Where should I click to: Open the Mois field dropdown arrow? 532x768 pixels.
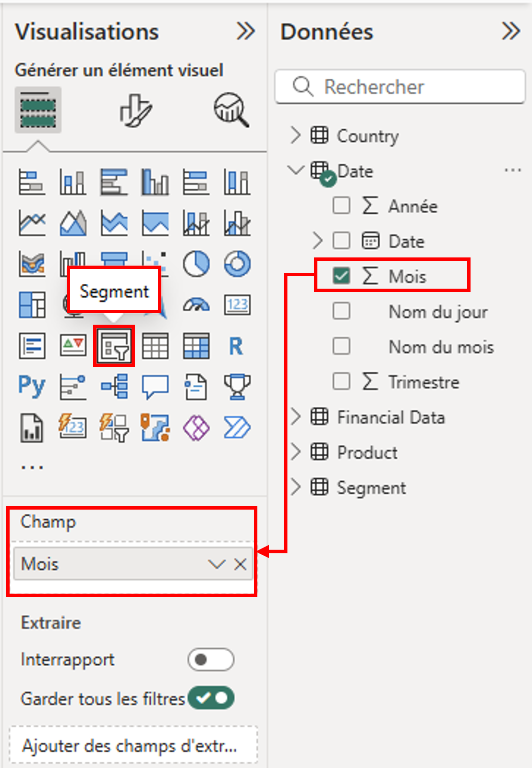pyautogui.click(x=217, y=564)
